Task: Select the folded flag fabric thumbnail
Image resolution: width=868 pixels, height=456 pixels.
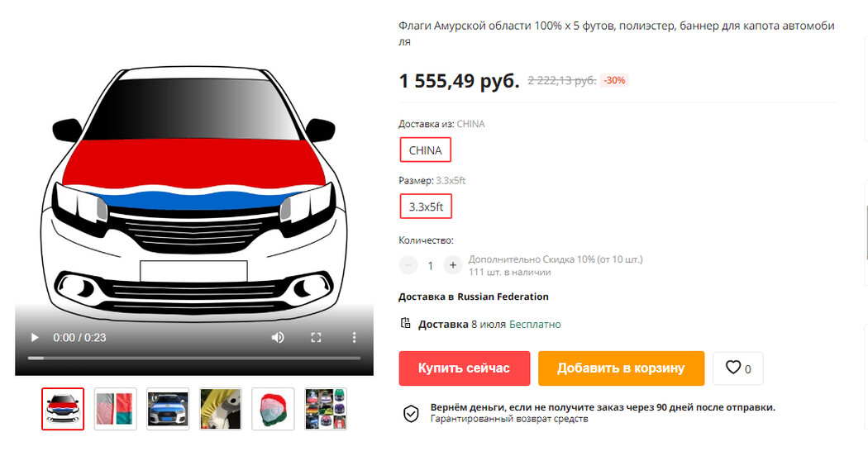Action: (115, 409)
